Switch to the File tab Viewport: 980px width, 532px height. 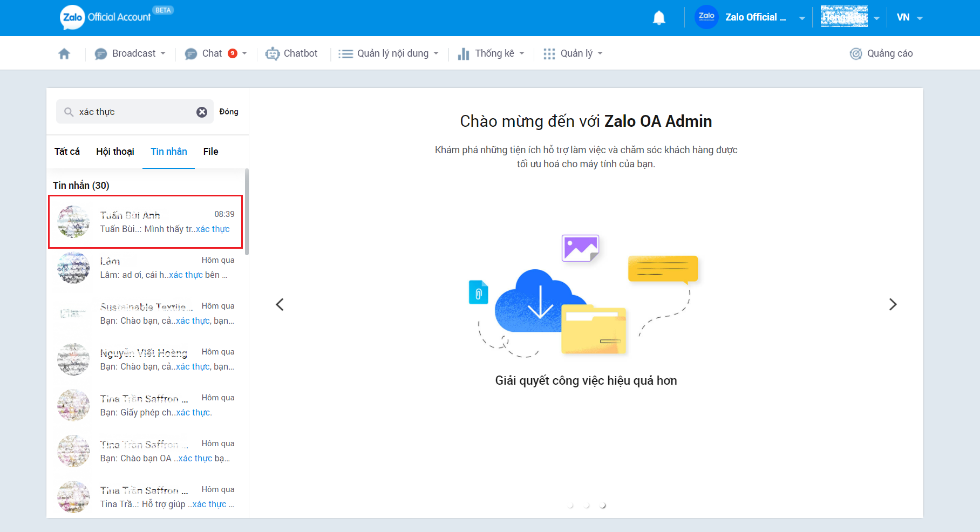pos(210,152)
